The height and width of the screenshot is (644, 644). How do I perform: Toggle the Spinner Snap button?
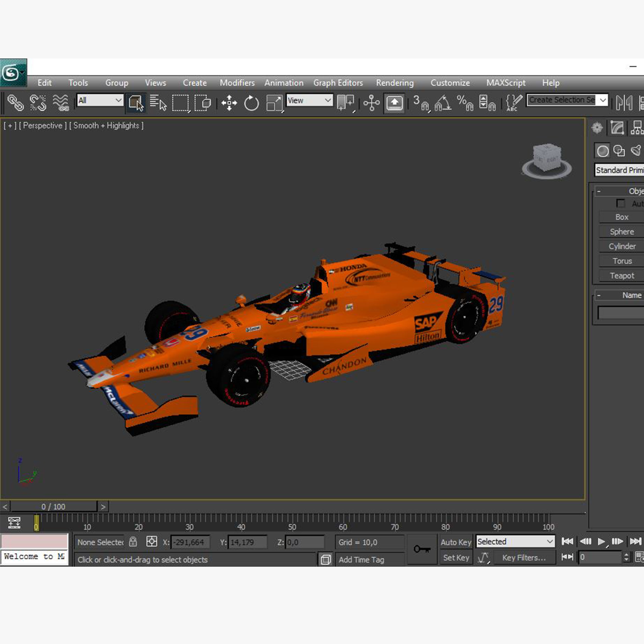(487, 103)
